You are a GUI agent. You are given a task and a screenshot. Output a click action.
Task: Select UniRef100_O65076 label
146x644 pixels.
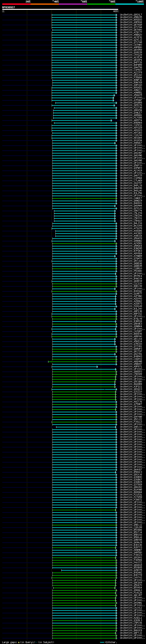point(131,105)
